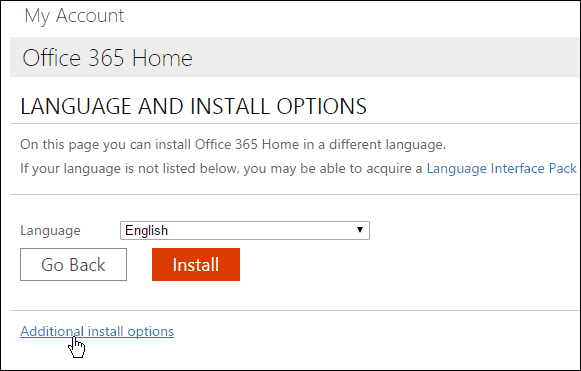Click 'Interface' in the blue pack link
581x371 pixels.
[517, 169]
